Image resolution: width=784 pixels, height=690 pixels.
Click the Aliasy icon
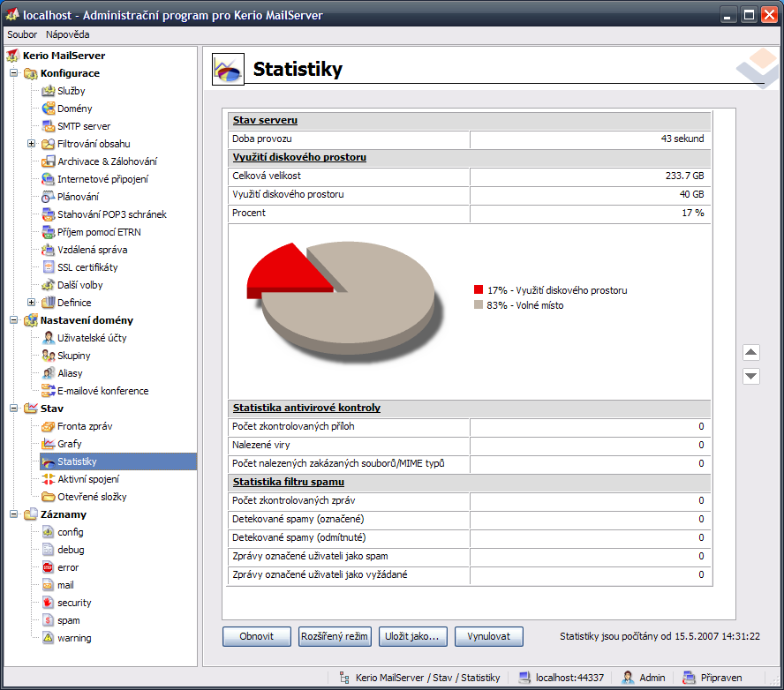[x=48, y=373]
